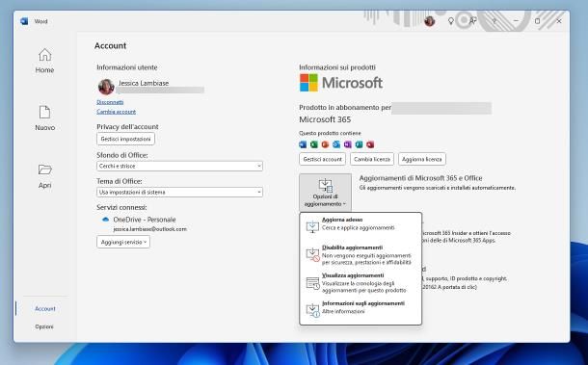Click the Aggiorna licenza button

click(422, 159)
